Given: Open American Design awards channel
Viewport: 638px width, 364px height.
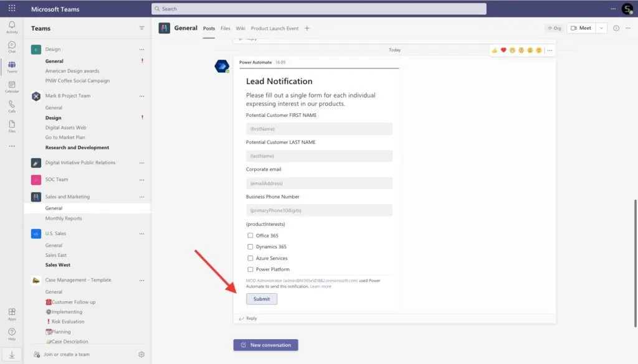Looking at the screenshot, I should tap(72, 71).
